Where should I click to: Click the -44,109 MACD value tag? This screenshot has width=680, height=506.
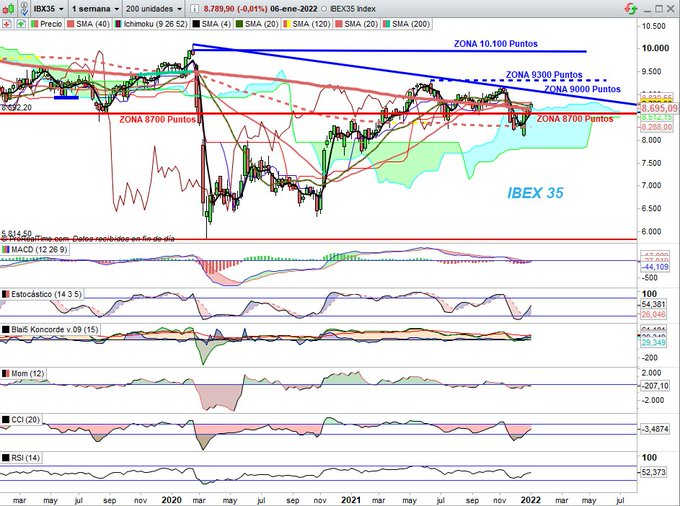tap(655, 267)
